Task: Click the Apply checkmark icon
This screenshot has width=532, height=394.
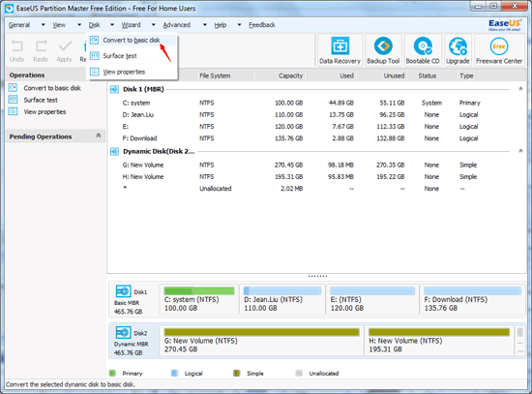Action: [x=65, y=46]
